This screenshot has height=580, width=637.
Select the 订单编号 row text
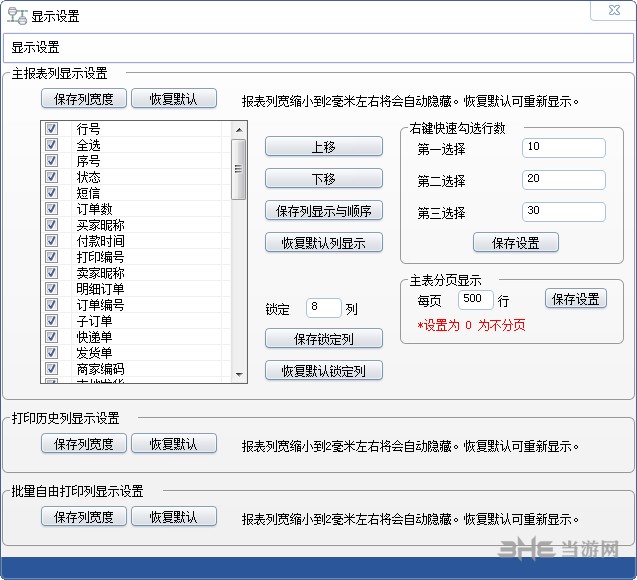[100, 305]
